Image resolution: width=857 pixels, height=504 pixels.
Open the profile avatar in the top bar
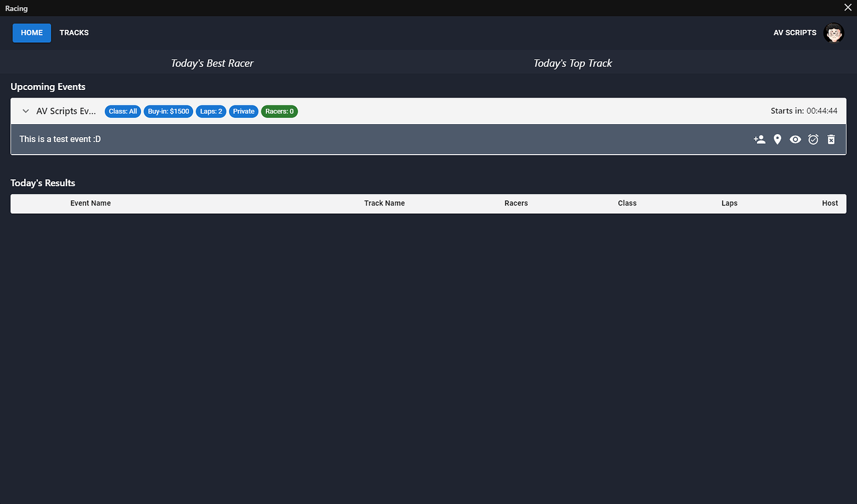click(x=833, y=32)
